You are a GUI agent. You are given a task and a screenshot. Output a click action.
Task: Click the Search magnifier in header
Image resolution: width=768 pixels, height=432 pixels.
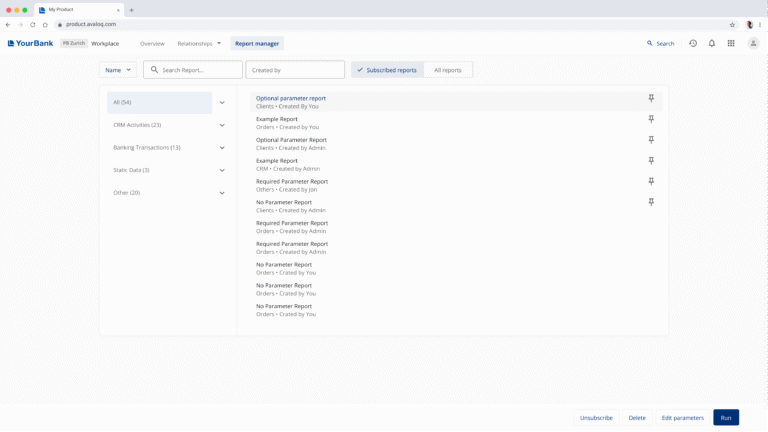coord(660,43)
